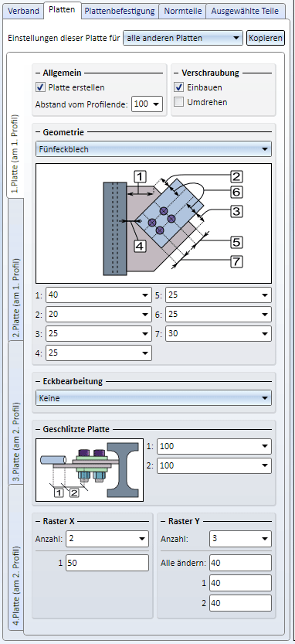Click Raster Y spacing 2 field

click(x=240, y=603)
